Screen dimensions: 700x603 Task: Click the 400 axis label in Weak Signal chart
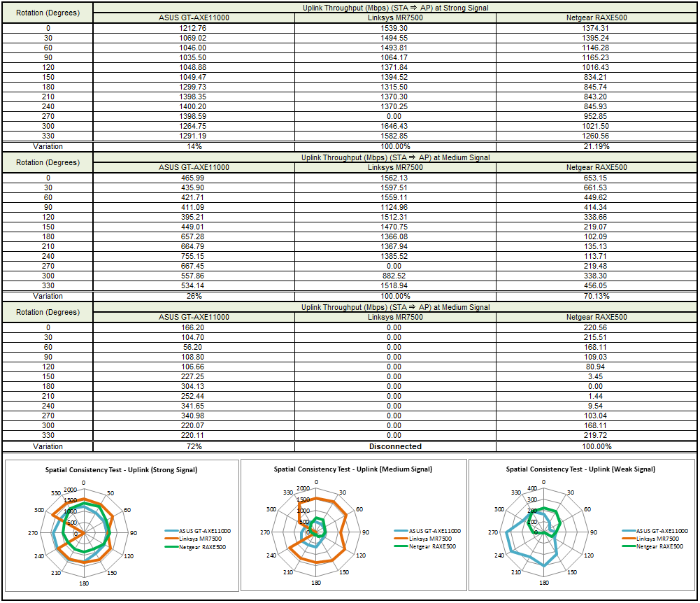(x=532, y=489)
